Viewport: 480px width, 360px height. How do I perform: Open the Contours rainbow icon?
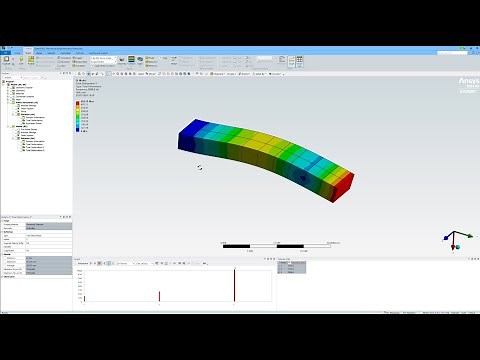pyautogui.click(x=131, y=60)
